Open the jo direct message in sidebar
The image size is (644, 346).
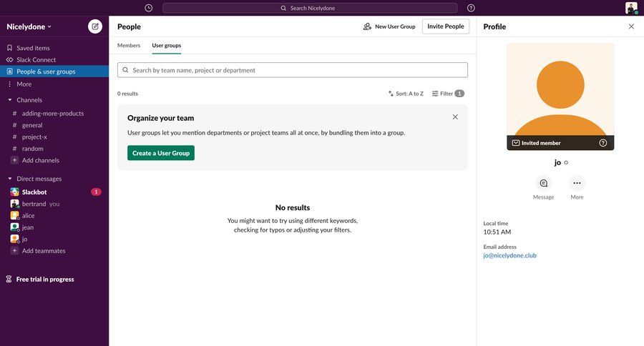pos(54,239)
